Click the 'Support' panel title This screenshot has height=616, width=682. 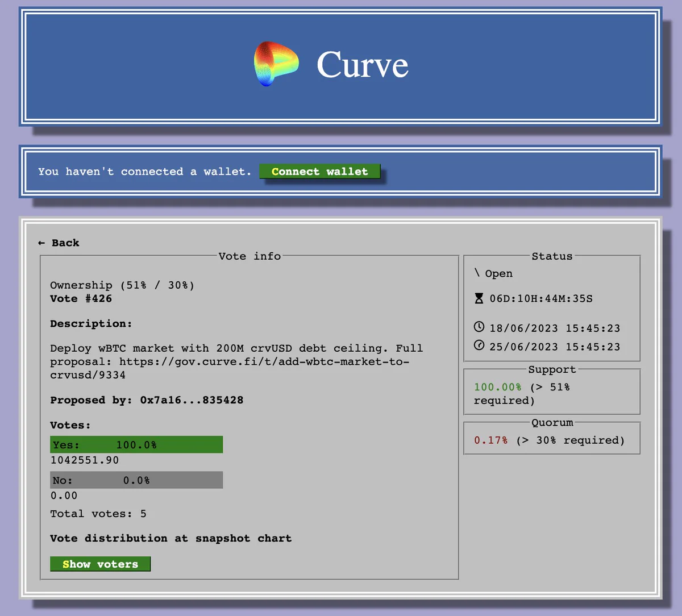552,369
